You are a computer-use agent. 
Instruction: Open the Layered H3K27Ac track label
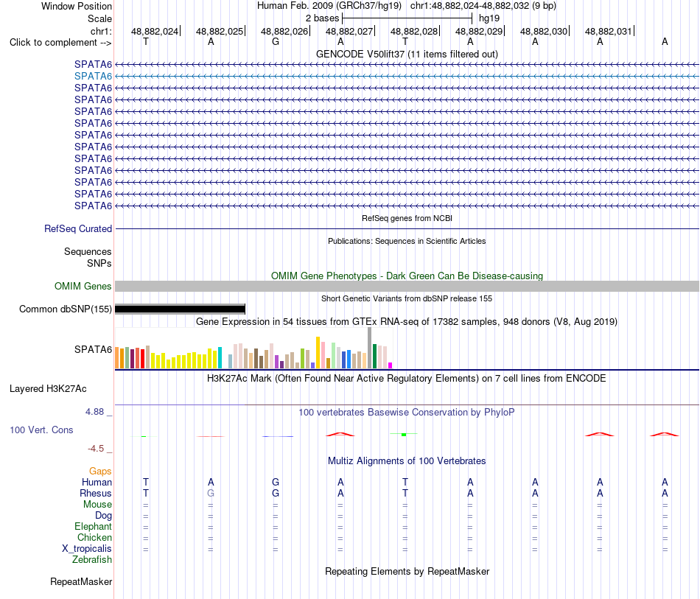48,389
